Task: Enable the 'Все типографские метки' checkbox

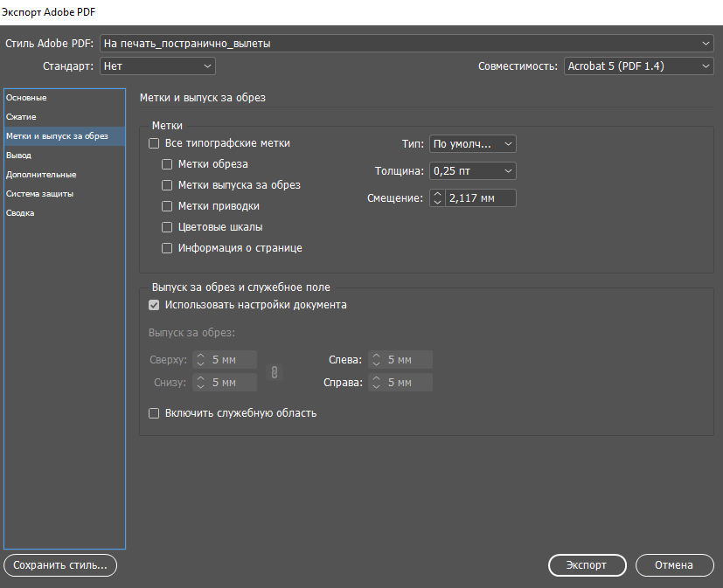Action: click(154, 143)
